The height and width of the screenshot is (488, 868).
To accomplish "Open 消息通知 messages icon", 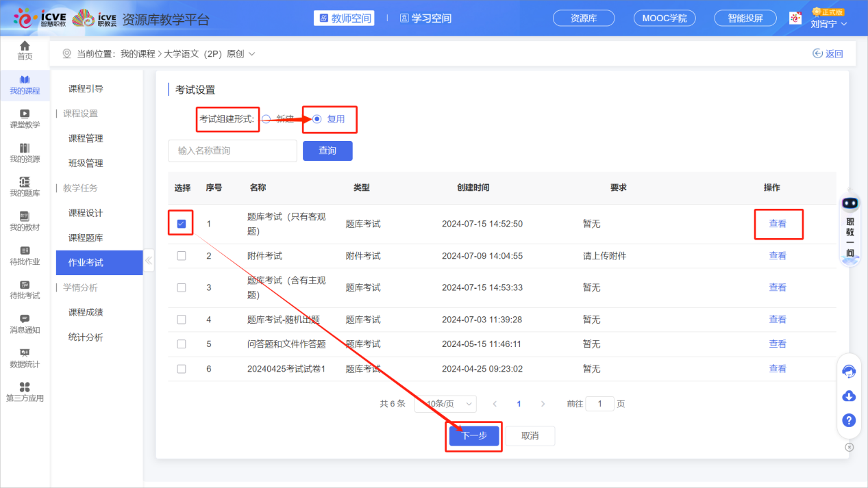I will 25,324.
